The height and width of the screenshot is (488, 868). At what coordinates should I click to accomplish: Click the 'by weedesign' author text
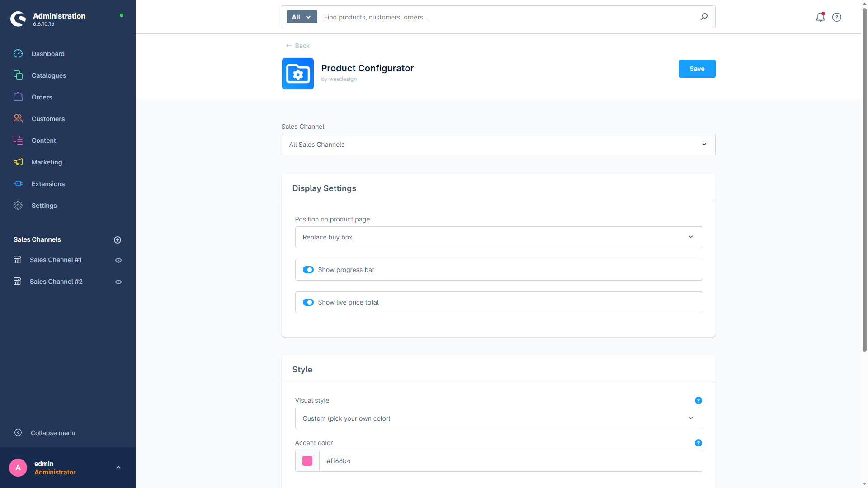click(x=339, y=79)
